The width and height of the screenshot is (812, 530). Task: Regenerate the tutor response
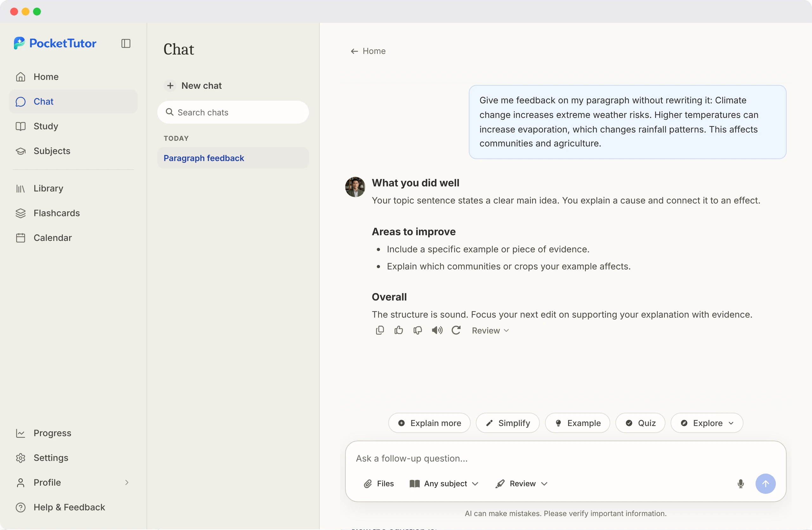(x=456, y=330)
